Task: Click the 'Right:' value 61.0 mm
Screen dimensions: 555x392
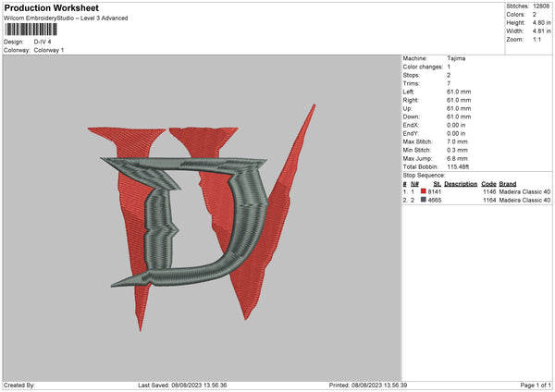Action: tap(459, 100)
